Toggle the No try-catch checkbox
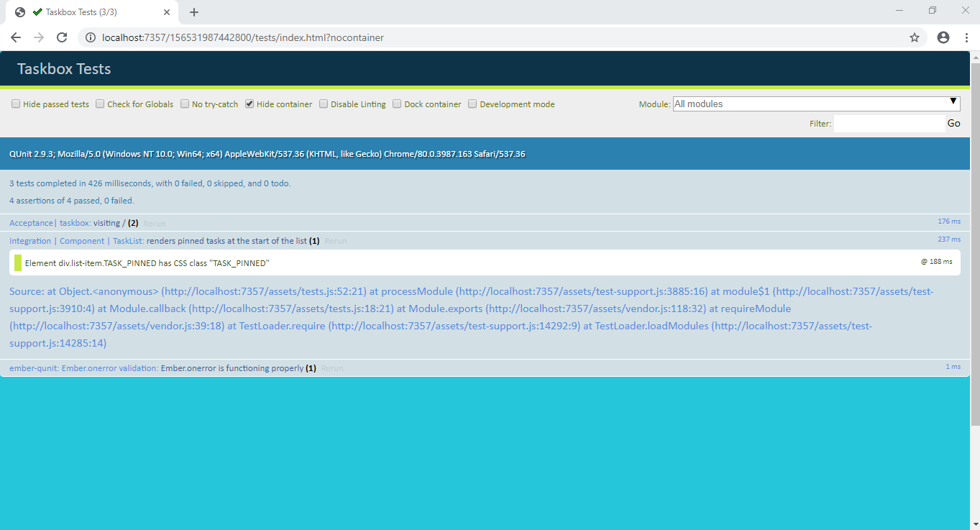The width and height of the screenshot is (980, 530). click(x=185, y=104)
